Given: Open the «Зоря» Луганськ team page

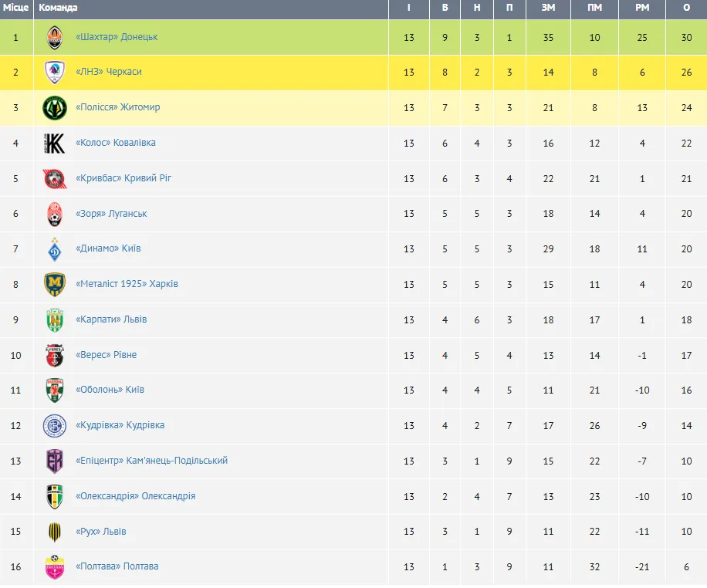Looking at the screenshot, I should coord(111,214).
